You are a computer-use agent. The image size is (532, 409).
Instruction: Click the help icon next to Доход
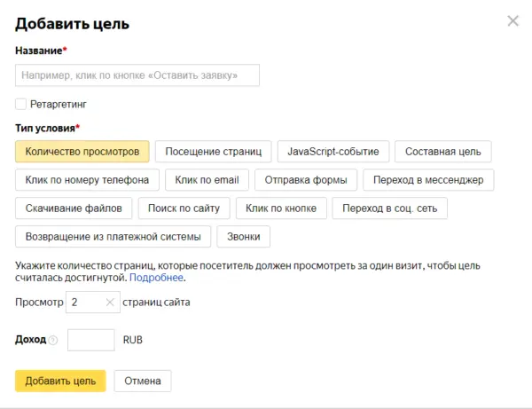point(53,340)
